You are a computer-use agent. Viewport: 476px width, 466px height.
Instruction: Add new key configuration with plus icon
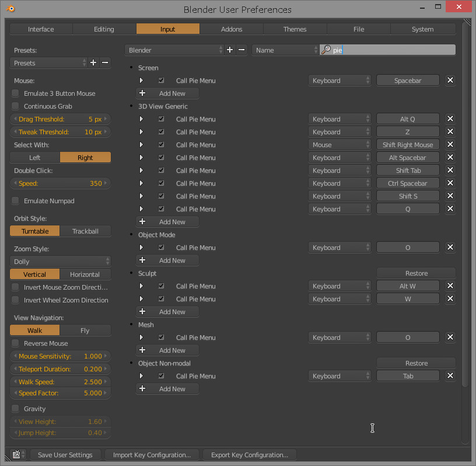pos(230,50)
